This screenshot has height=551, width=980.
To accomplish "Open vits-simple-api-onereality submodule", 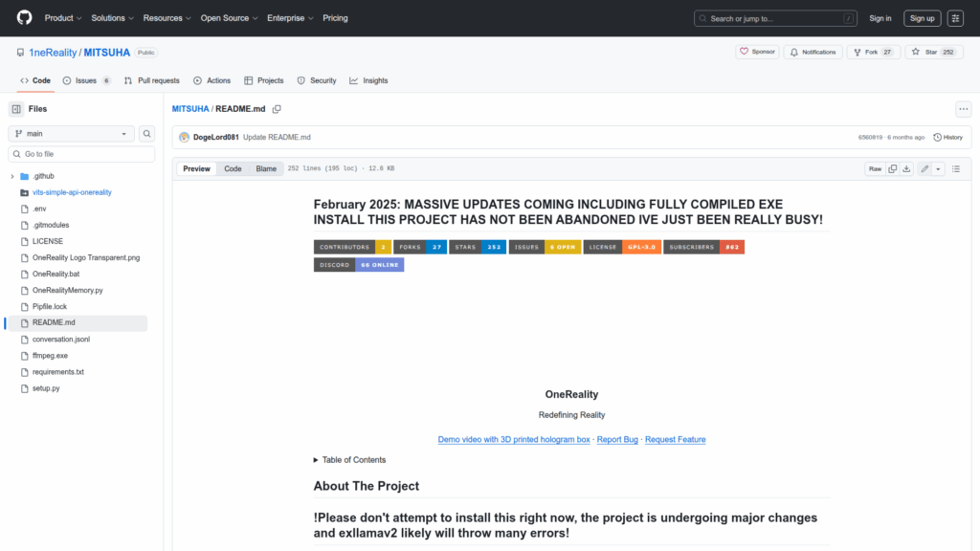I will (x=72, y=192).
